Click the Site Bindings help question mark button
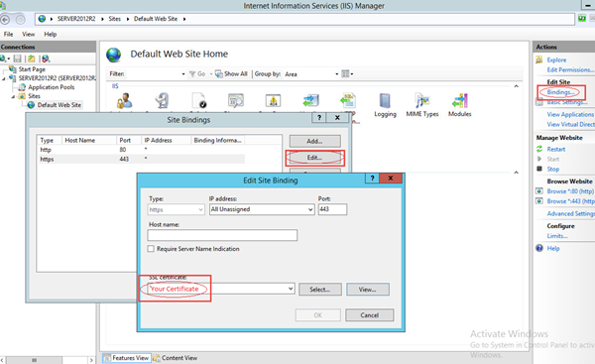The width and height of the screenshot is (595, 364). coord(319,118)
